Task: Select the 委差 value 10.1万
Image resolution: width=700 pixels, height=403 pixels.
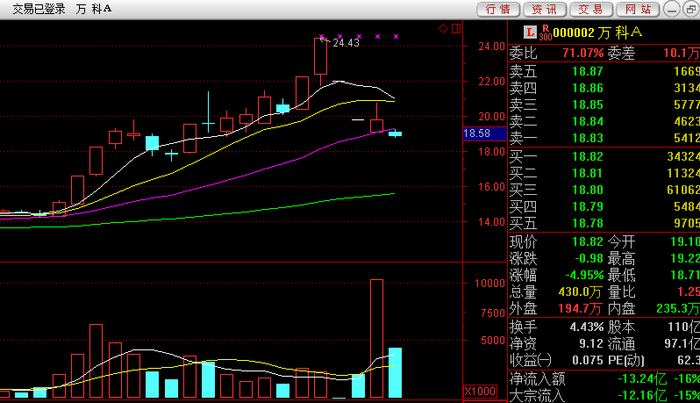Action: tap(681, 53)
